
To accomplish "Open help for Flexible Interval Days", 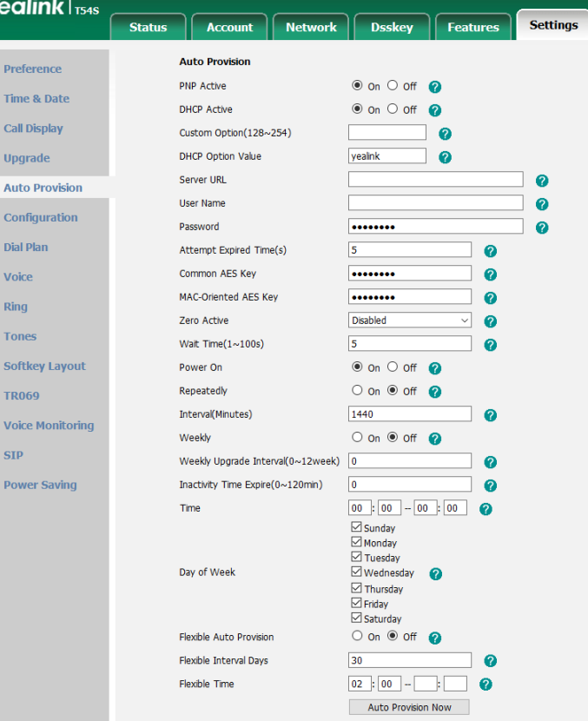I will coord(490,661).
